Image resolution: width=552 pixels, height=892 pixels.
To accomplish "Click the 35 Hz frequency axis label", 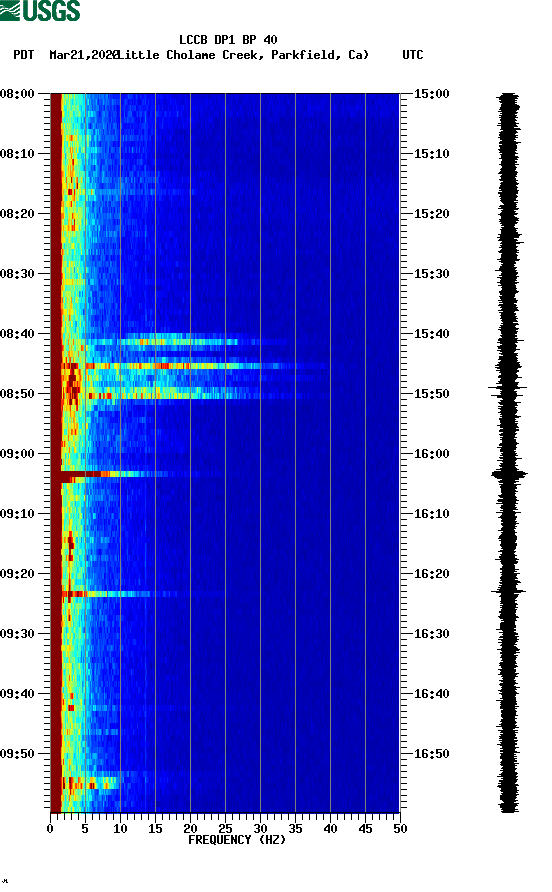I will click(x=295, y=829).
